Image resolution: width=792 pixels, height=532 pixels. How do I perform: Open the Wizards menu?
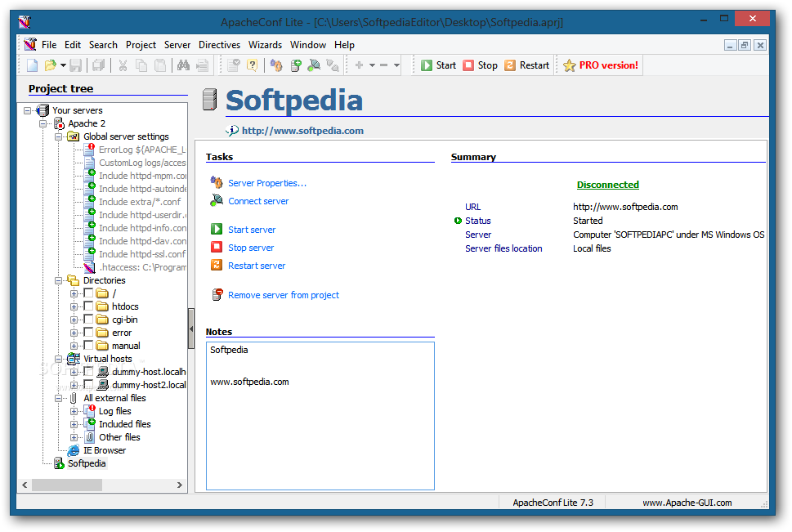coord(265,45)
